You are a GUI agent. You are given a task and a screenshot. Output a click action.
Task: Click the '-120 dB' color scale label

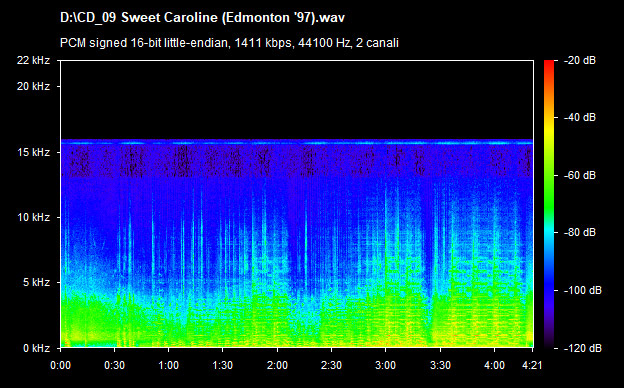click(x=583, y=348)
